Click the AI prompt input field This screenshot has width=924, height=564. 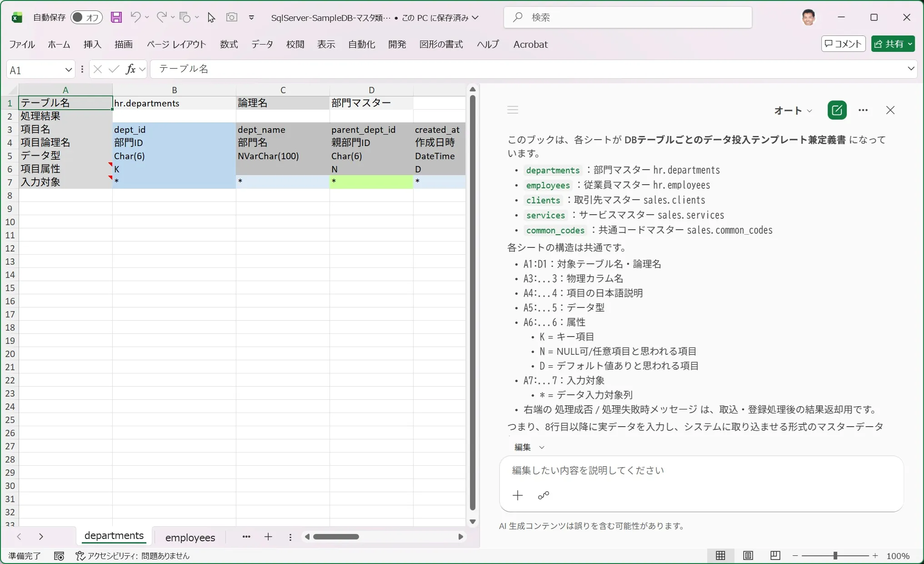[x=701, y=470]
